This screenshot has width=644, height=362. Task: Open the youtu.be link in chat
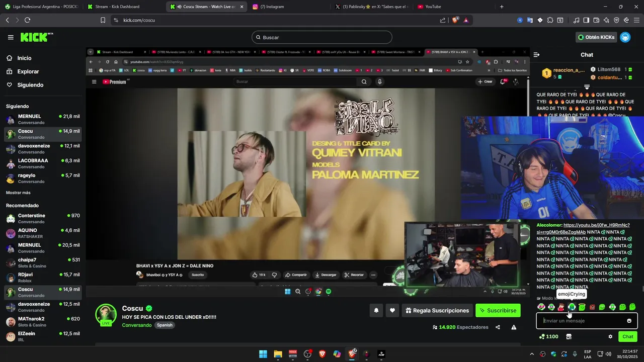click(583, 229)
